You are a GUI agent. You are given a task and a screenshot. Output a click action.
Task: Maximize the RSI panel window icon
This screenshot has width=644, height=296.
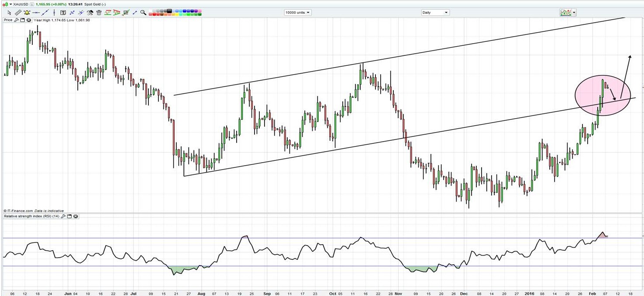click(x=69, y=216)
